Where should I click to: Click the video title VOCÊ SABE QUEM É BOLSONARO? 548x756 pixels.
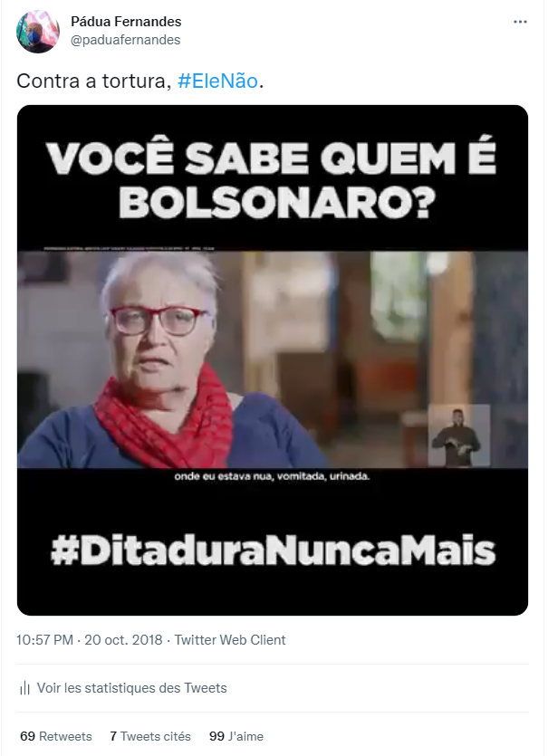[x=273, y=179]
